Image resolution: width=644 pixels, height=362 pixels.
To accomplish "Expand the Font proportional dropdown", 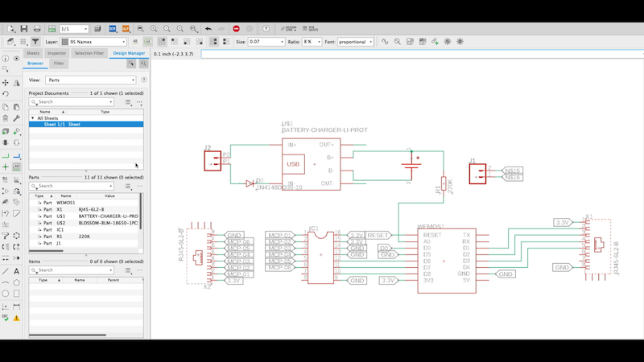I will (355, 41).
